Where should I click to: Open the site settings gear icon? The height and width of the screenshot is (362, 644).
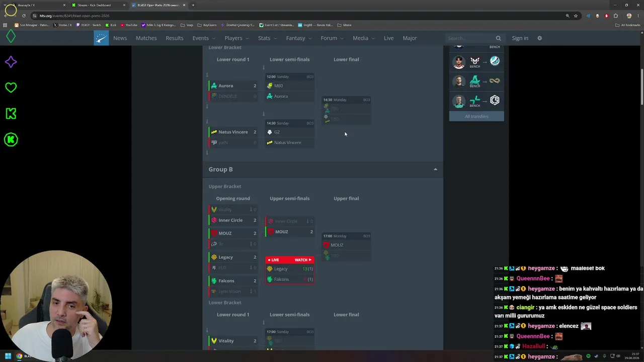tap(539, 38)
